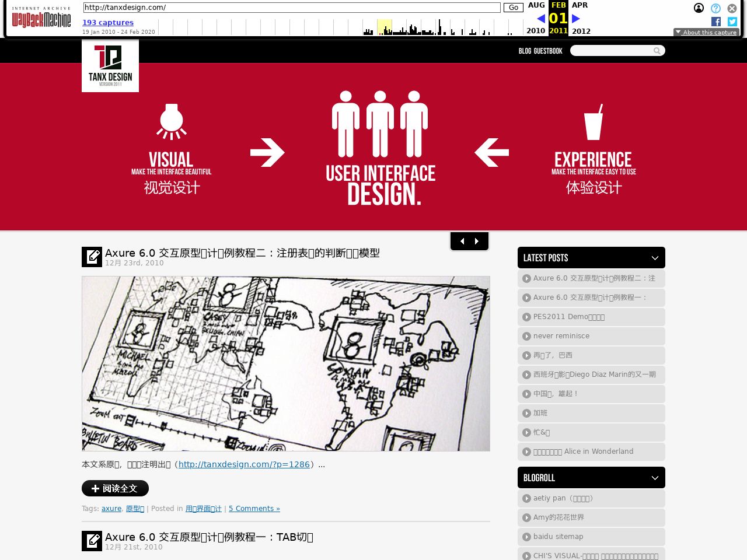Viewport: 747px width, 560px height.
Task: Click the Wayback URL input field
Action: coord(292,8)
